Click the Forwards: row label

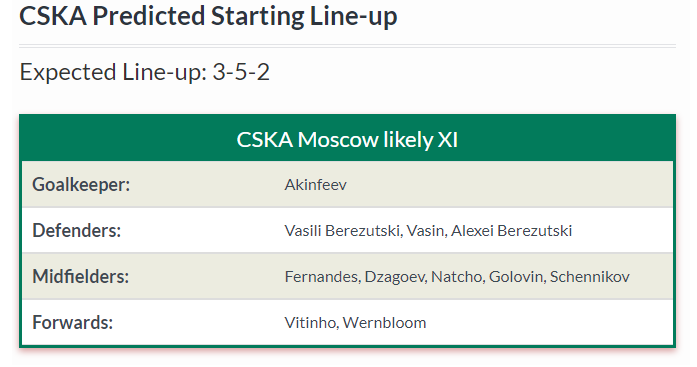[x=72, y=323]
